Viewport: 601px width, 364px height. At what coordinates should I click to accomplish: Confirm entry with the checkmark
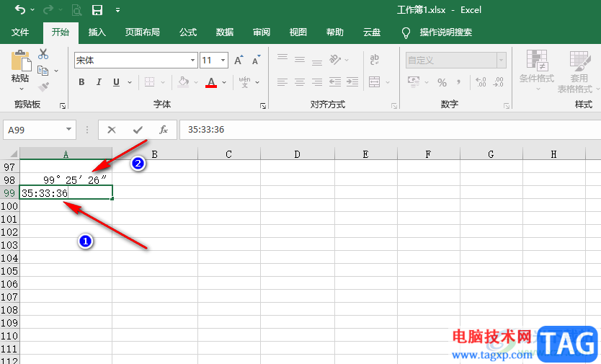(x=138, y=130)
